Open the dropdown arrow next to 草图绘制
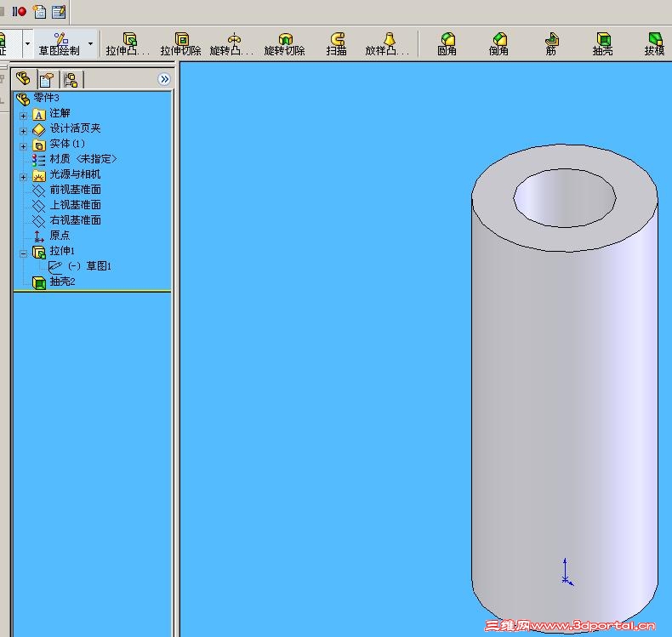This screenshot has width=672, height=637. click(90, 43)
